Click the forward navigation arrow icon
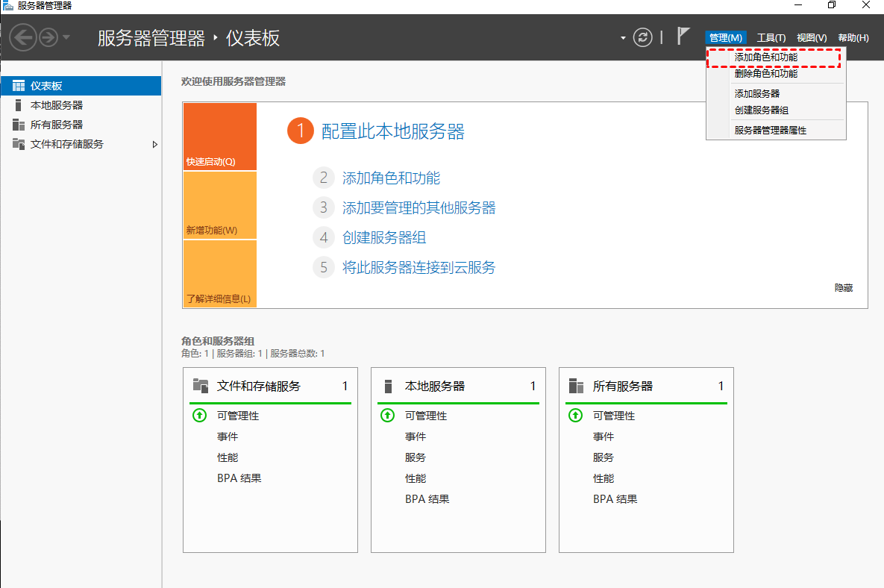884x588 pixels. coord(48,37)
